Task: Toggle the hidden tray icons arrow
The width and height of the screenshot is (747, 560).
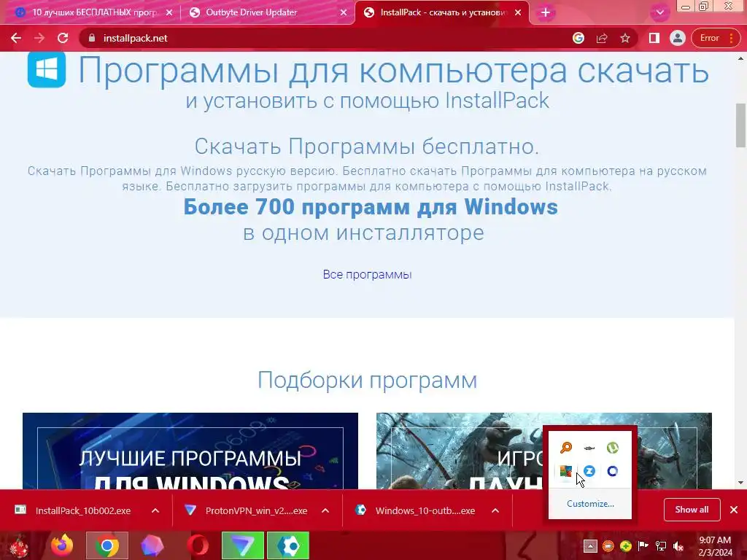Action: coord(590,545)
